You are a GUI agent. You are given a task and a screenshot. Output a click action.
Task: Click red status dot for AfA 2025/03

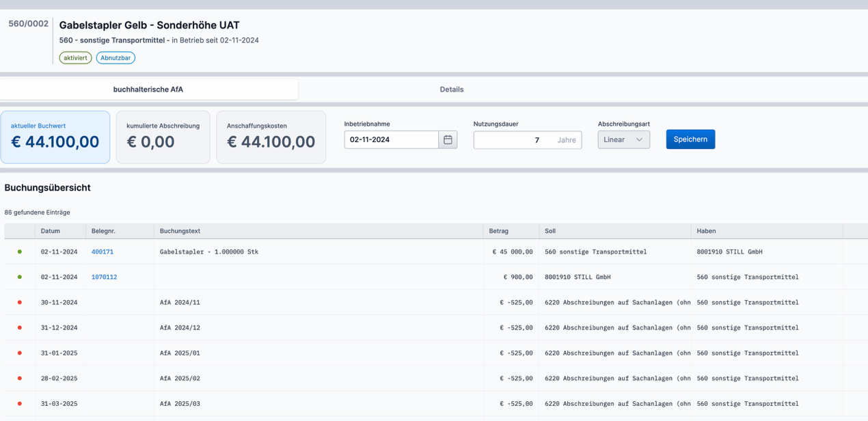pyautogui.click(x=20, y=403)
